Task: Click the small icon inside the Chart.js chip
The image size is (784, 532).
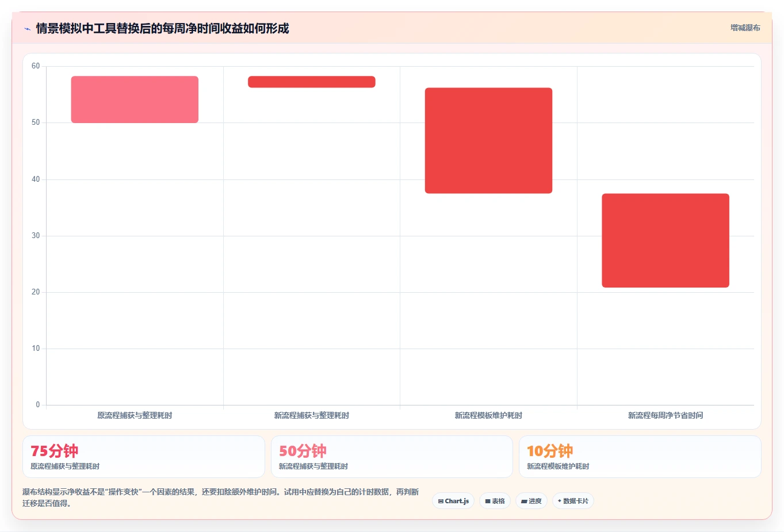Action: tap(441, 502)
